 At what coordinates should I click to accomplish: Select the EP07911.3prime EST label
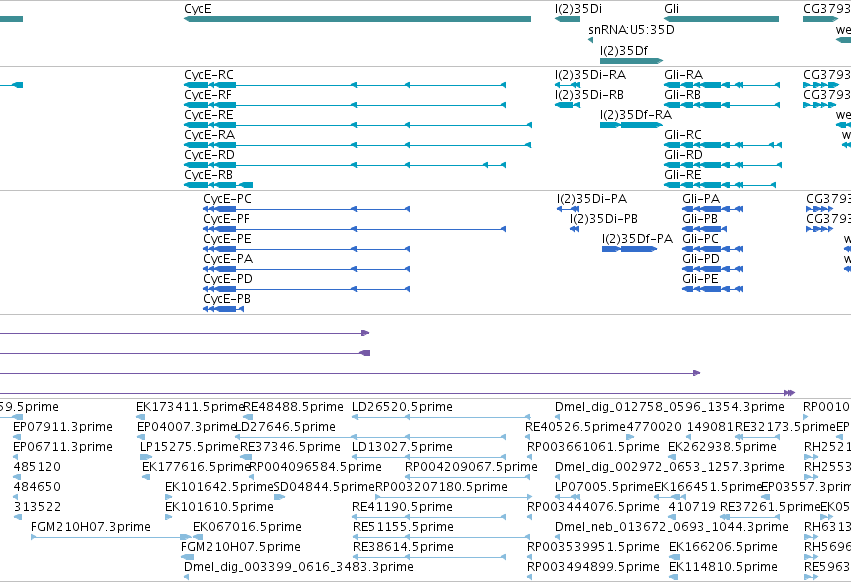pos(63,427)
